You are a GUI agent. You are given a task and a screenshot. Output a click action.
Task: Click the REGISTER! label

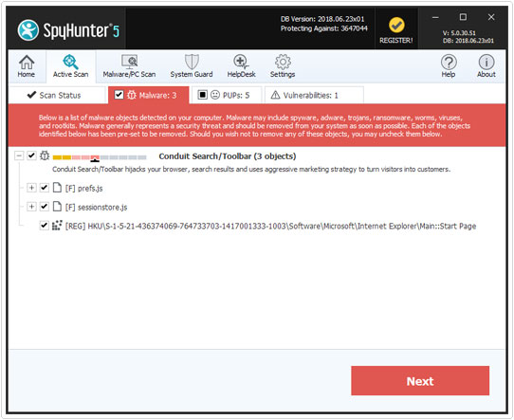[x=396, y=41]
